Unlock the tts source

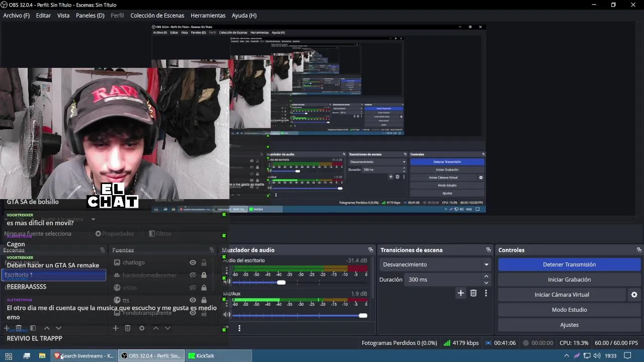204,300
